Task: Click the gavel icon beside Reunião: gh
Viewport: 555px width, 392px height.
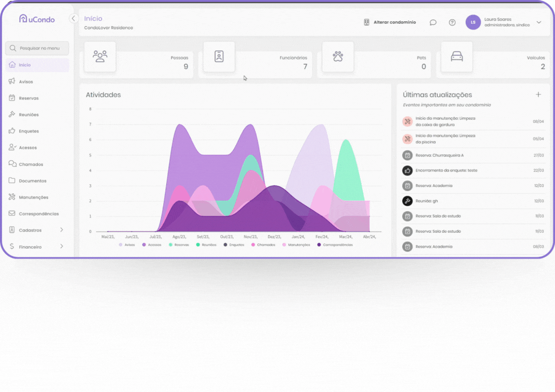Action: pos(408,201)
